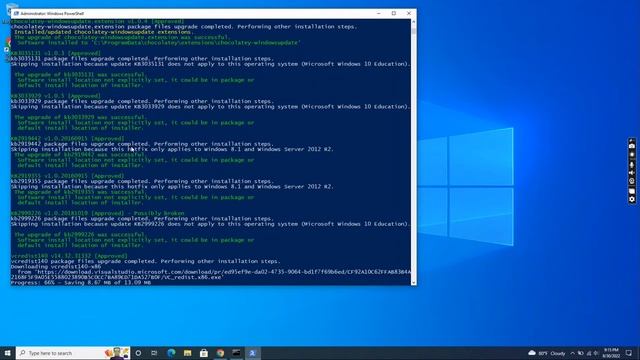The image size is (640, 360).
Task: Open the notification Action Center
Action: [629, 353]
